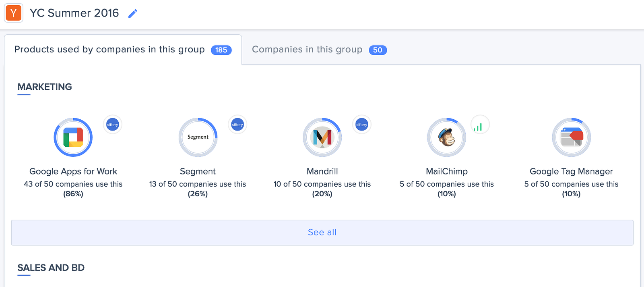Click the Google Apps for Work name link
The width and height of the screenshot is (644, 287).
[73, 171]
